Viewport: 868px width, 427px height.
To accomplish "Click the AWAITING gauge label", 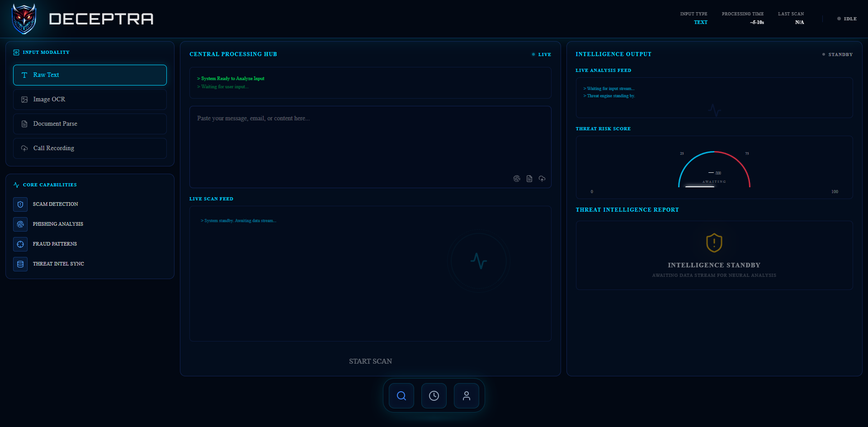I will [x=714, y=182].
